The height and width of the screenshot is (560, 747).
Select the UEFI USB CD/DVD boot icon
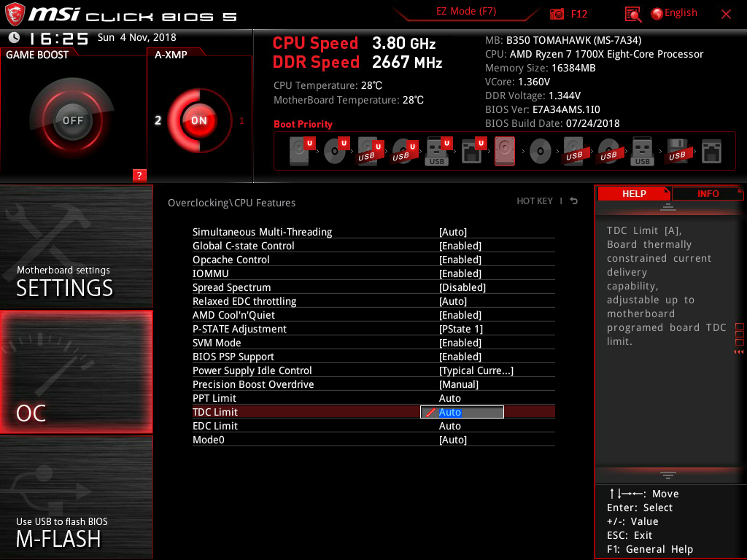tap(404, 151)
